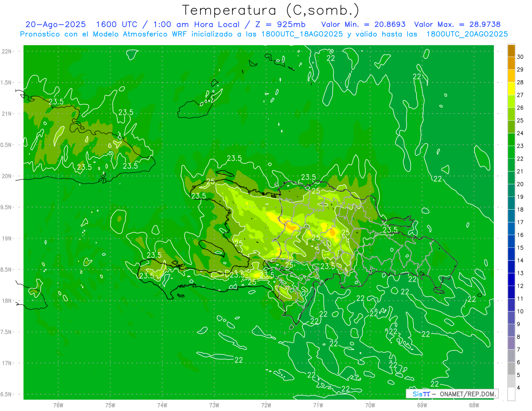Click "Valor Max. = 28.9738" text

click(x=457, y=24)
